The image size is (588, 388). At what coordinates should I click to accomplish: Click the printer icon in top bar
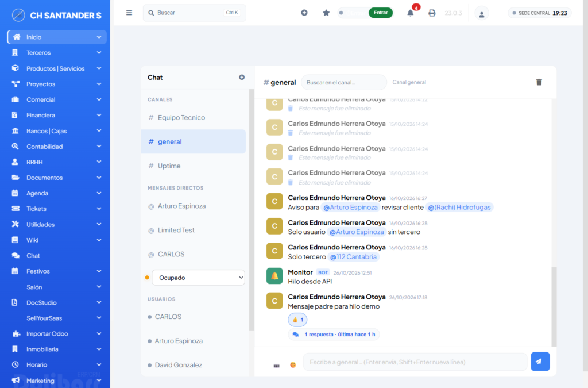432,13
